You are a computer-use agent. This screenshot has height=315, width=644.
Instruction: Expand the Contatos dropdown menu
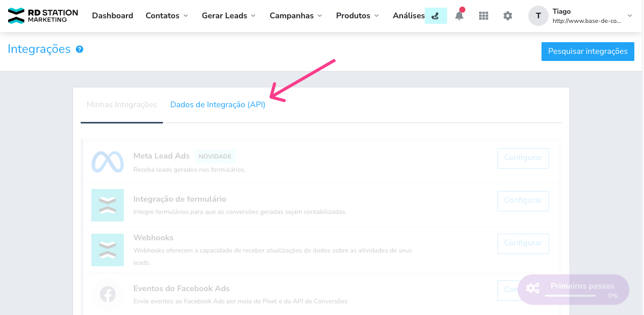click(167, 16)
